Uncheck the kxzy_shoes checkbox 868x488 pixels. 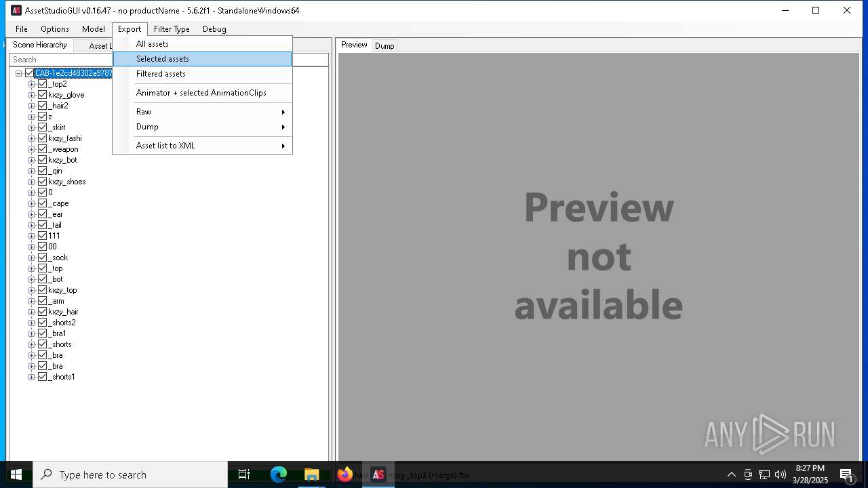point(42,182)
